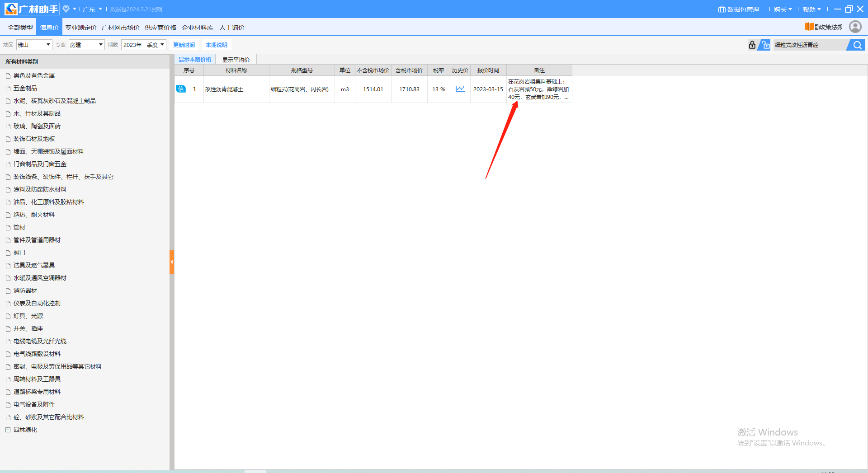Click the 更新时间 button
Viewport: 868px width, 473px height.
point(184,45)
